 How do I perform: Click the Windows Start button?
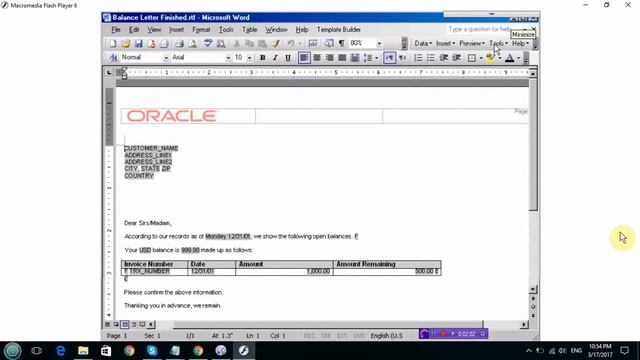(x=13, y=351)
